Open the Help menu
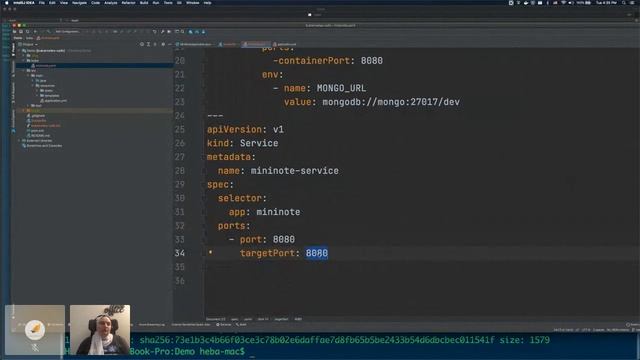Image resolution: width=640 pixels, height=360 pixels. point(207,3)
